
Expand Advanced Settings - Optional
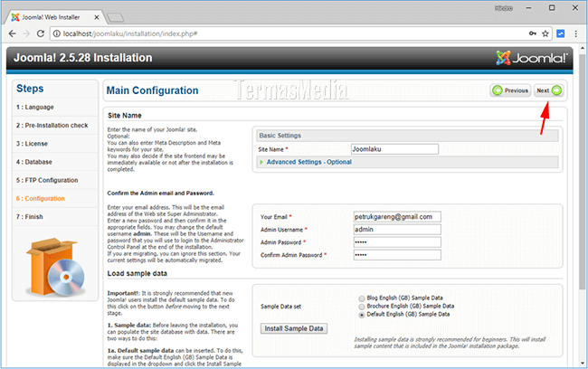coord(309,162)
